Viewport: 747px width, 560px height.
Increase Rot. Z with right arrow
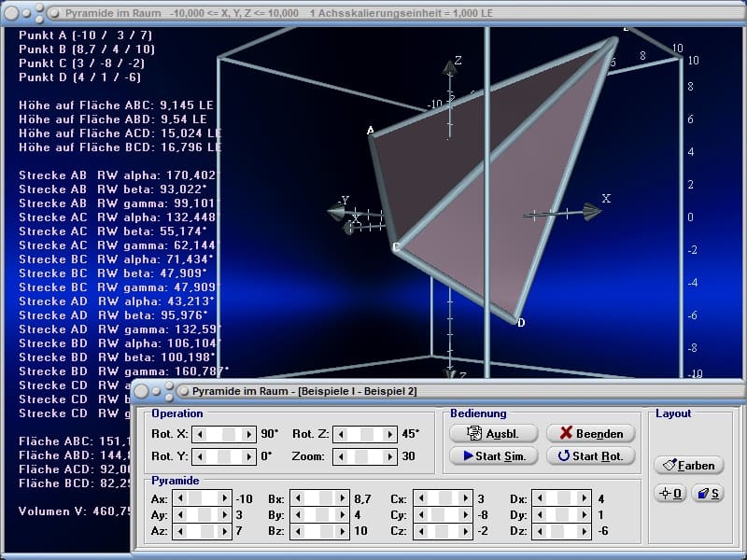pos(389,434)
